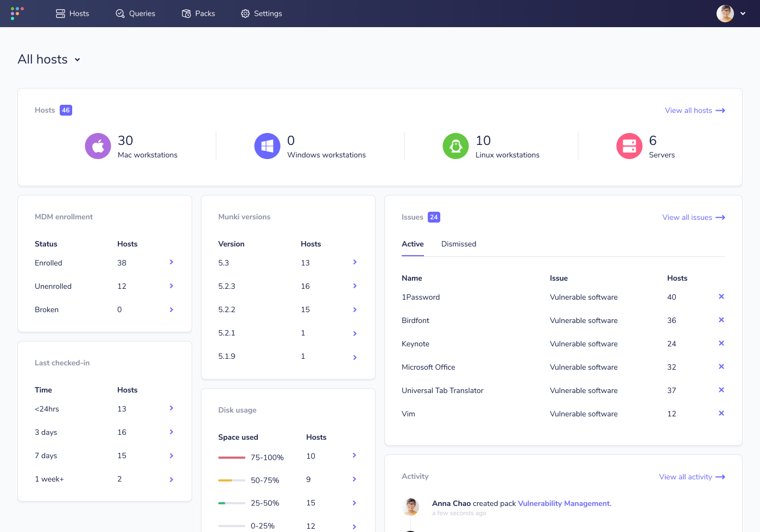
Task: Expand the account menu chevron
Action: (x=743, y=13)
